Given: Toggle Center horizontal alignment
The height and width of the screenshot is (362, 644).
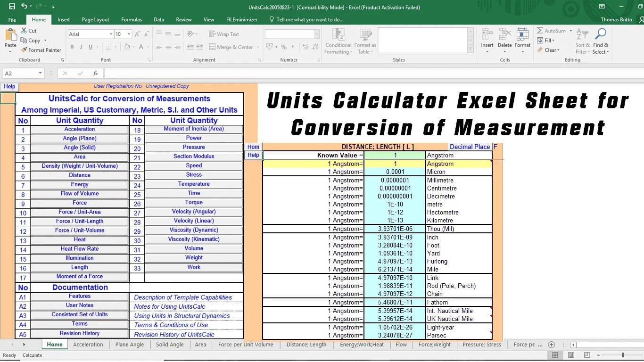Looking at the screenshot, I should tap(168, 47).
